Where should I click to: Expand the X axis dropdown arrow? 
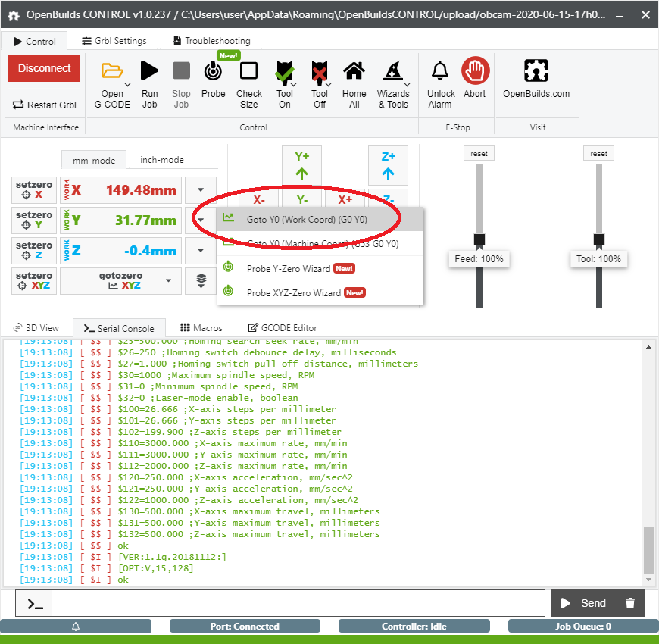(201, 189)
